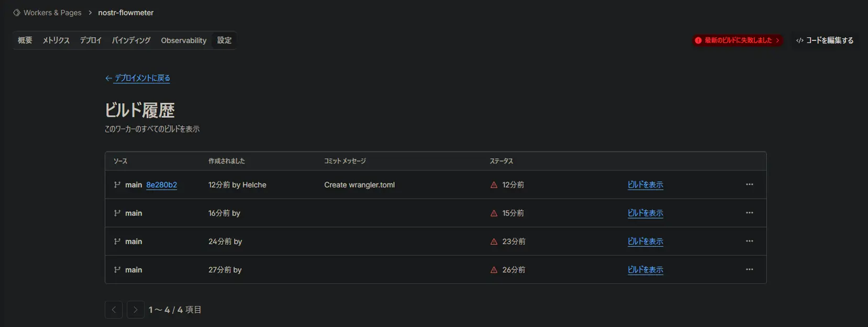Viewport: 868px width, 327px height.
Task: Open the Observability tab
Action: tap(183, 40)
